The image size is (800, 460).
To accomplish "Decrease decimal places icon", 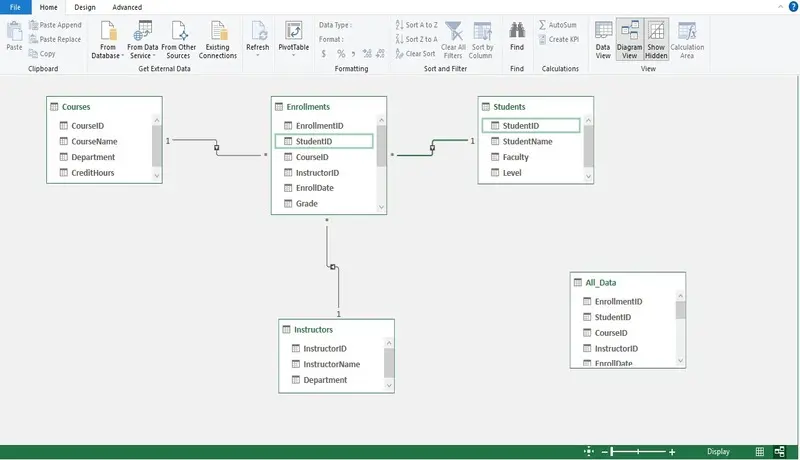I will click(381, 54).
